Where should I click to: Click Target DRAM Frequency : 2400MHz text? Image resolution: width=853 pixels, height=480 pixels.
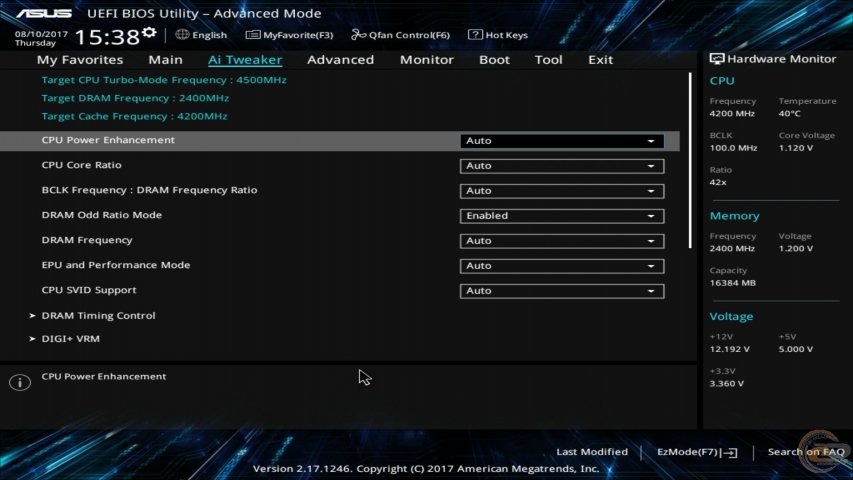coord(135,98)
